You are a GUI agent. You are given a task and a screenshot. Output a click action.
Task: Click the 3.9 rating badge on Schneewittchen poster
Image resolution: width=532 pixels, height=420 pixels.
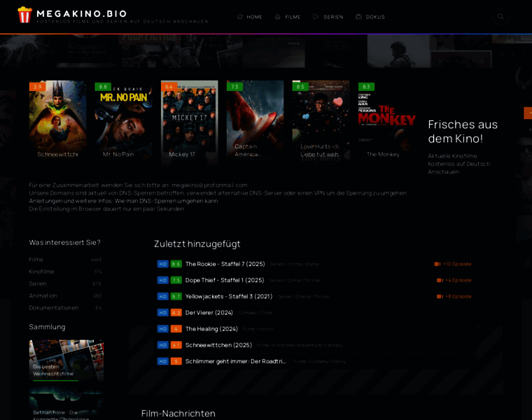tap(37, 87)
